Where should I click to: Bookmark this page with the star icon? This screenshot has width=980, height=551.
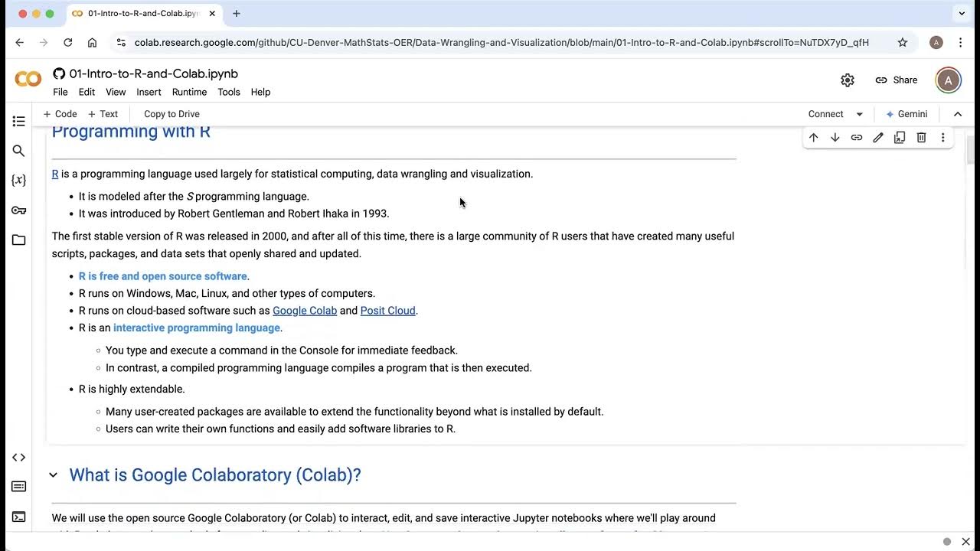[x=903, y=43]
